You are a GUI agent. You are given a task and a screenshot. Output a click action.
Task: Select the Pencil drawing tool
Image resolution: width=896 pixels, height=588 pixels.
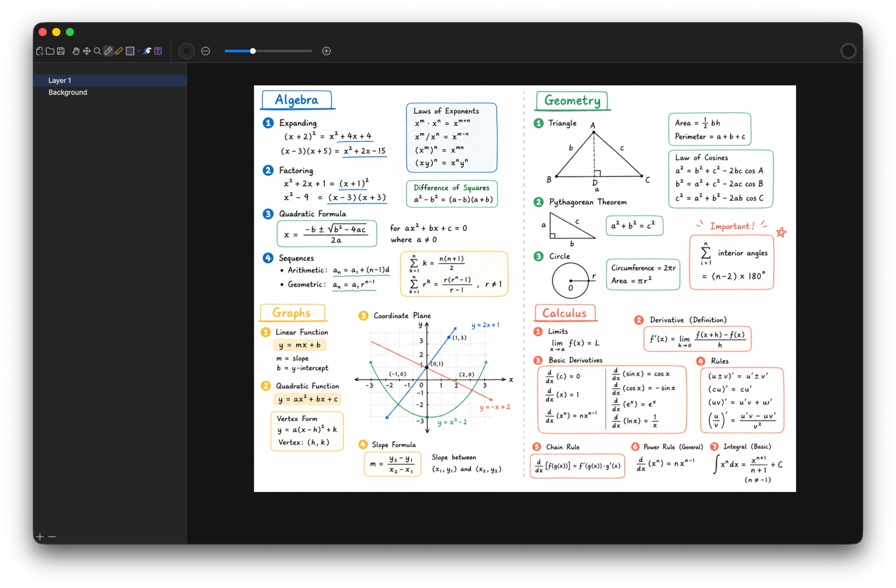(108, 51)
